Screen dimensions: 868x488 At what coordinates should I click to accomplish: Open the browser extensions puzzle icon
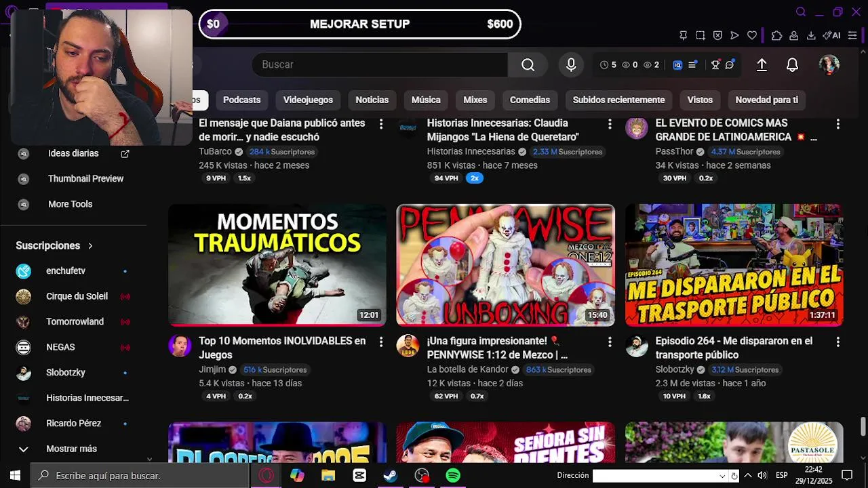coord(776,35)
